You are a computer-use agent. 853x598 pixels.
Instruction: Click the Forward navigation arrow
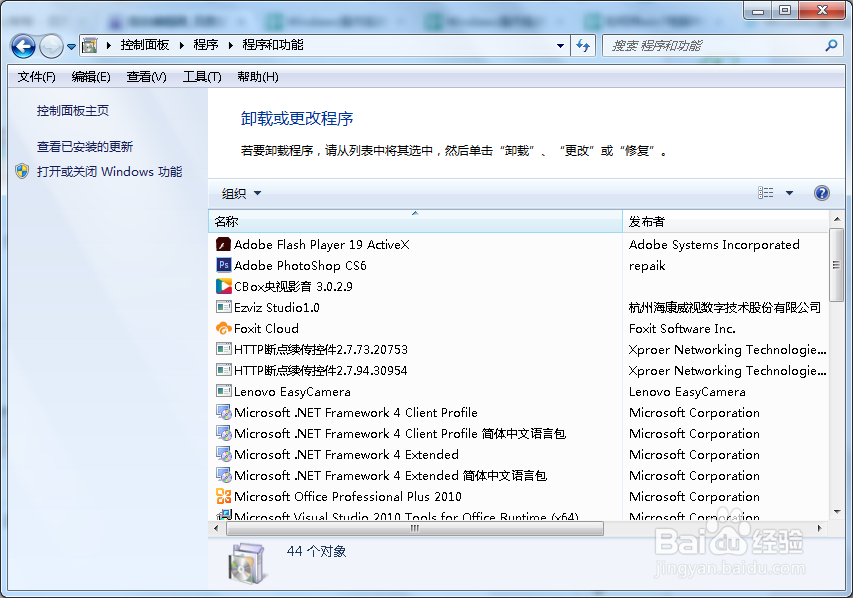click(51, 46)
